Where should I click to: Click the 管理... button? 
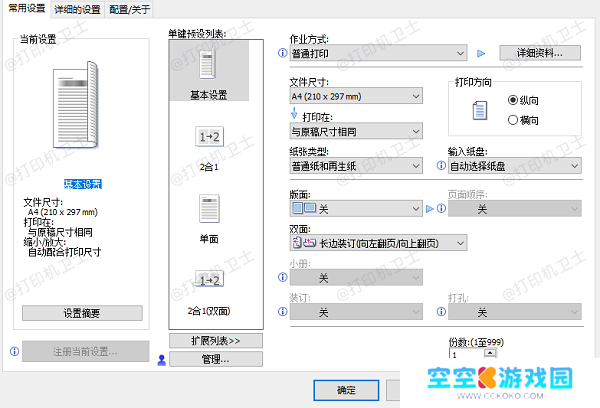coord(216,359)
